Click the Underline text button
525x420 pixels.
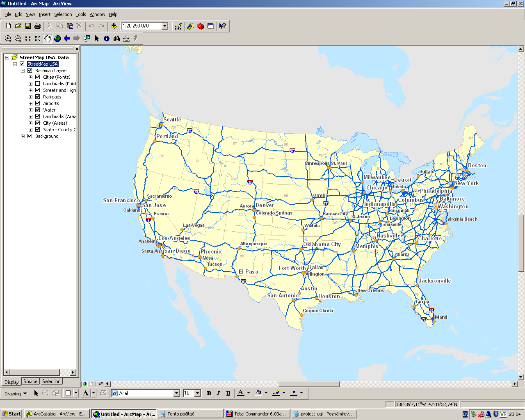(x=228, y=393)
